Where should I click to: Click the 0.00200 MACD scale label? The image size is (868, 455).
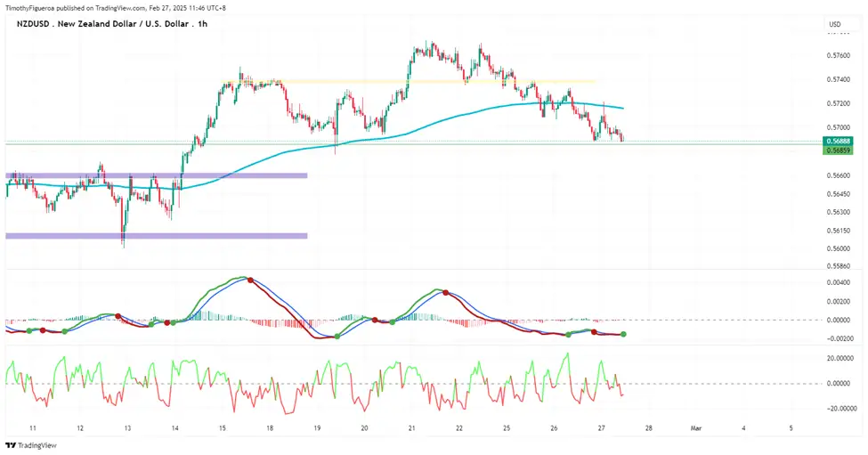coord(838,302)
